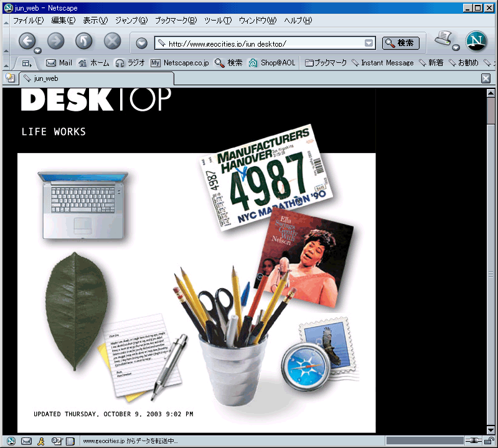This screenshot has width=498, height=448.
Task: Open the print options dropdown arrow
Action: 456,48
